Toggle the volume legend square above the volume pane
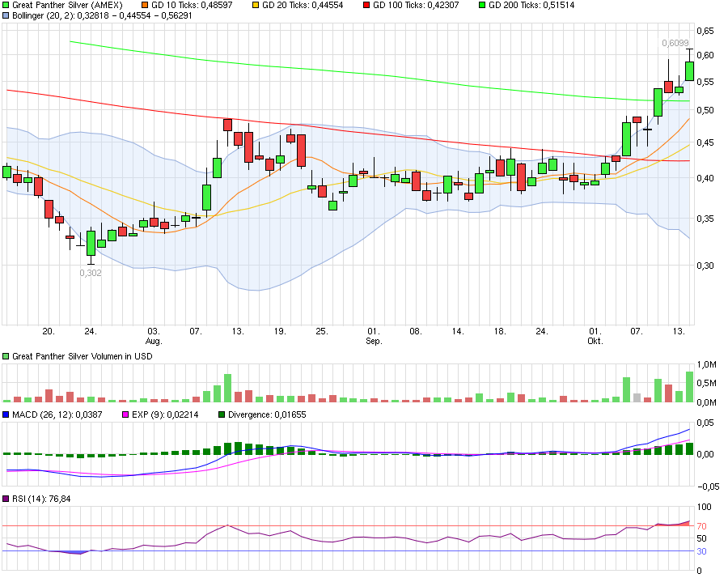Screen dimensions: 728x578 [x=6, y=355]
